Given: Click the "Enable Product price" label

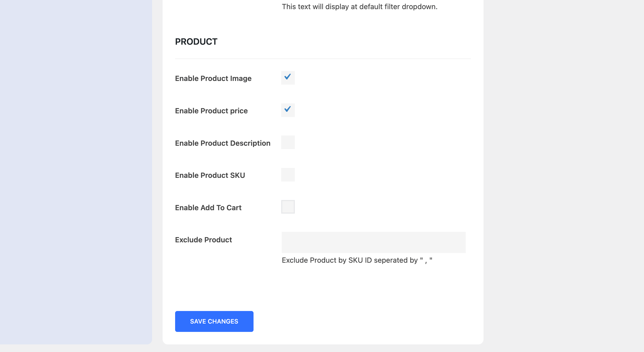Looking at the screenshot, I should [211, 111].
